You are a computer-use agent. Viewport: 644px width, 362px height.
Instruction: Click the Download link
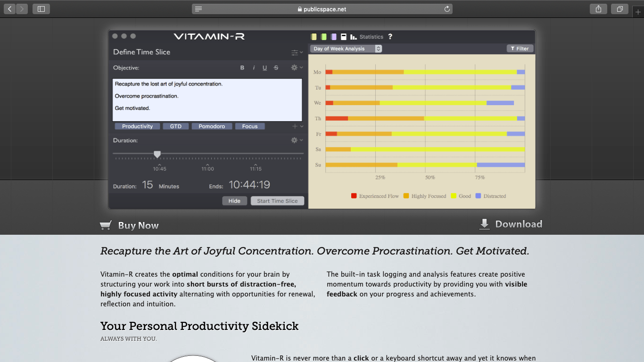point(519,224)
